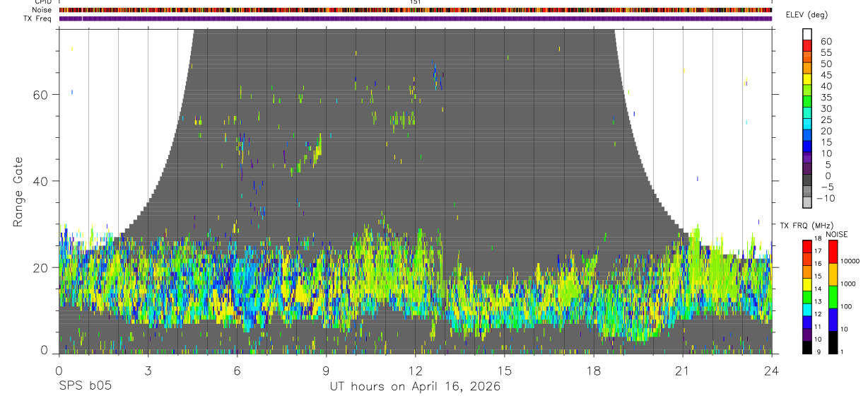Click x-axis tick label '3'
868x401 pixels.
click(x=148, y=370)
